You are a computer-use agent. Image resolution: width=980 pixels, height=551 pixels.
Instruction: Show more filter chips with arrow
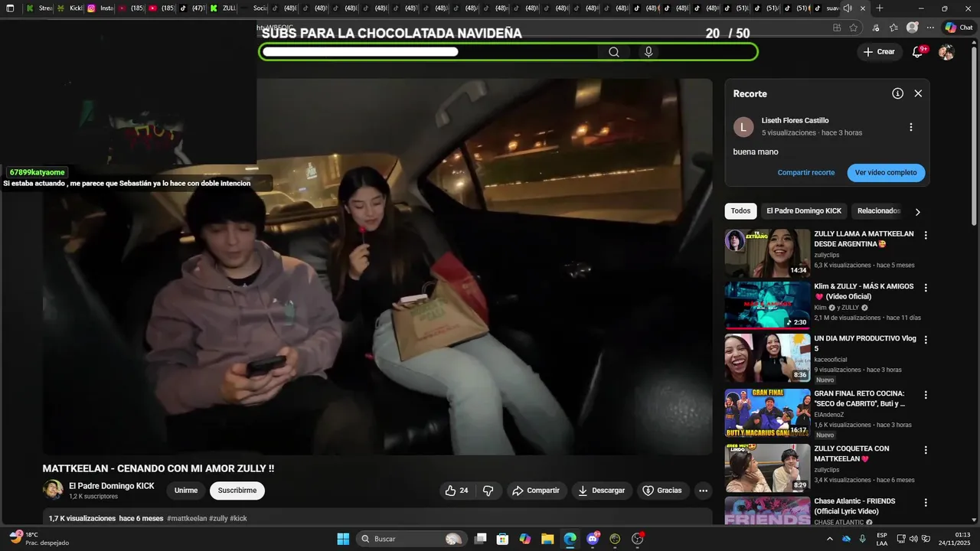tap(917, 212)
